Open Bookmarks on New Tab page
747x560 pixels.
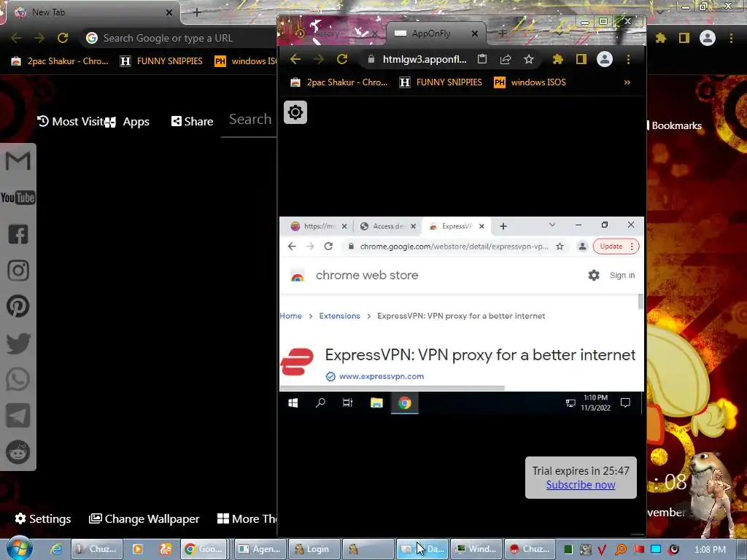[x=675, y=125]
